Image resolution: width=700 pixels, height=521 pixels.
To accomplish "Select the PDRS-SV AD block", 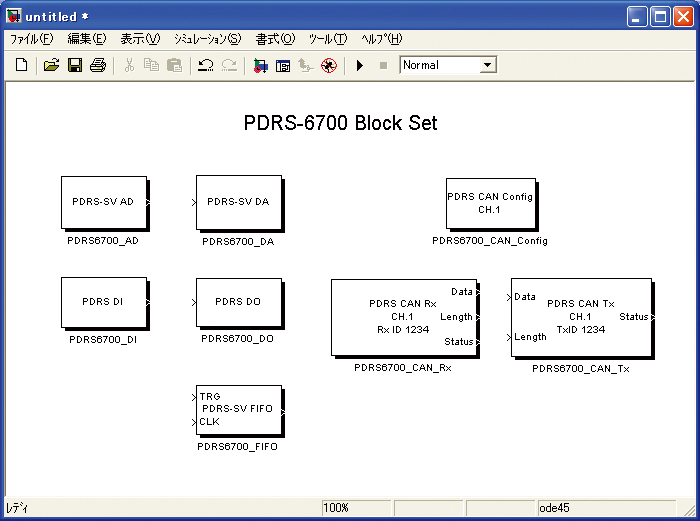I will tap(104, 202).
